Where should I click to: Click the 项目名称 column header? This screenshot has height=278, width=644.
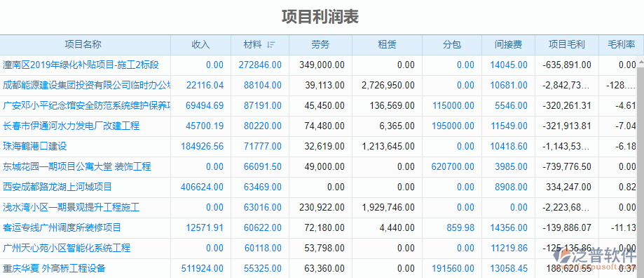point(85,45)
